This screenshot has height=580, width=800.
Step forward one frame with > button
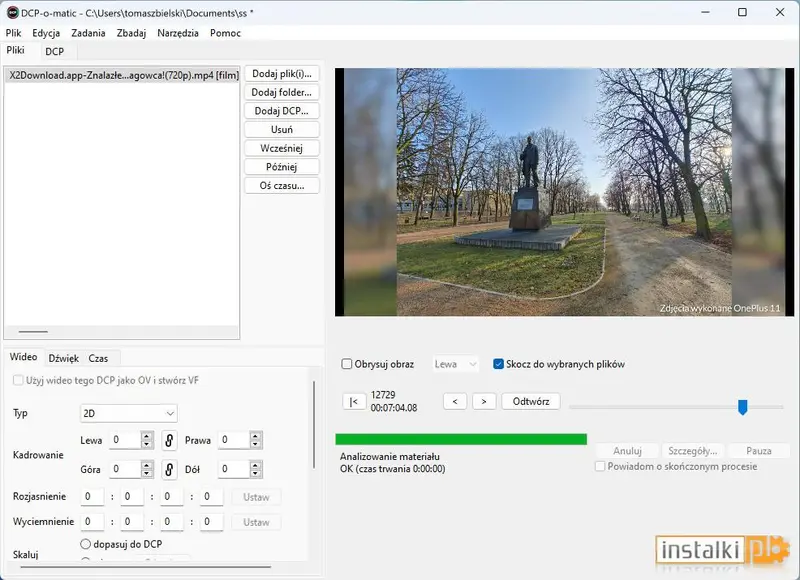click(484, 401)
